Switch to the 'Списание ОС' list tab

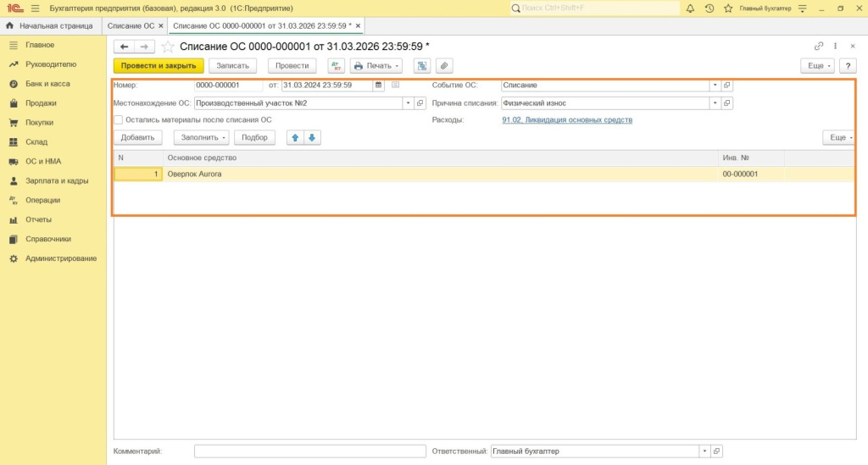131,26
